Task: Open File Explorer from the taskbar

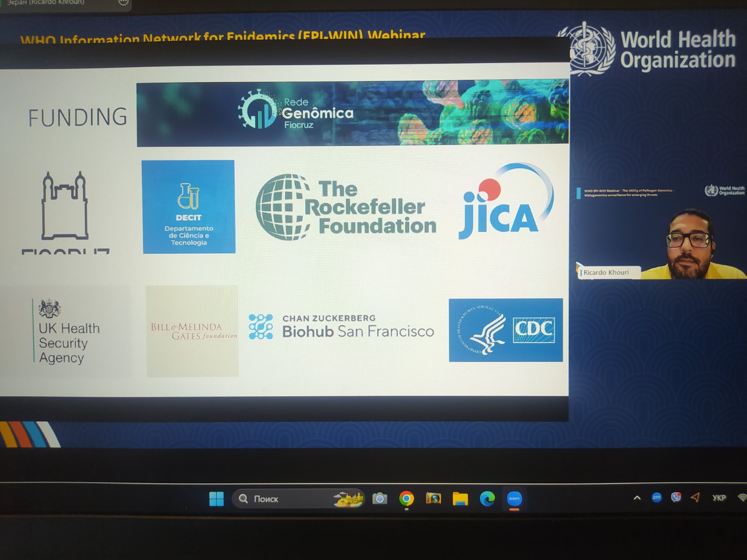Action: click(x=460, y=499)
